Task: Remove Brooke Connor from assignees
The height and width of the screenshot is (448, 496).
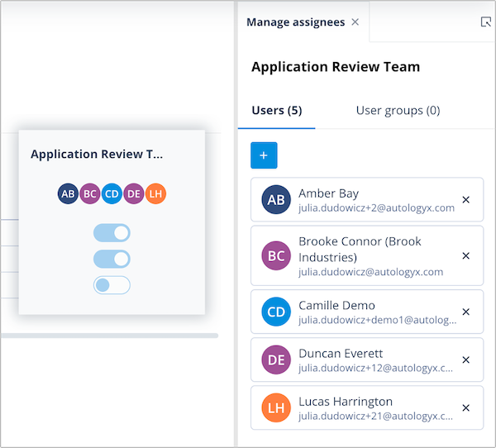Action: 465,255
